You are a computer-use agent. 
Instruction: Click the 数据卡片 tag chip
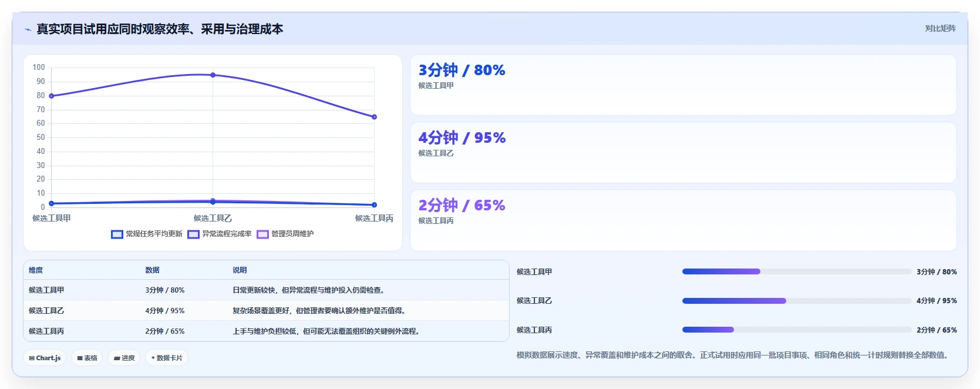(x=167, y=358)
